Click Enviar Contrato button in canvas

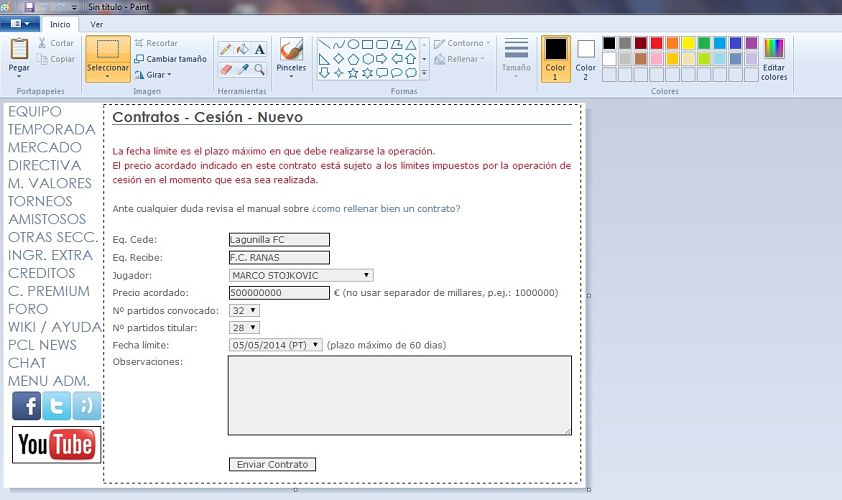272,464
